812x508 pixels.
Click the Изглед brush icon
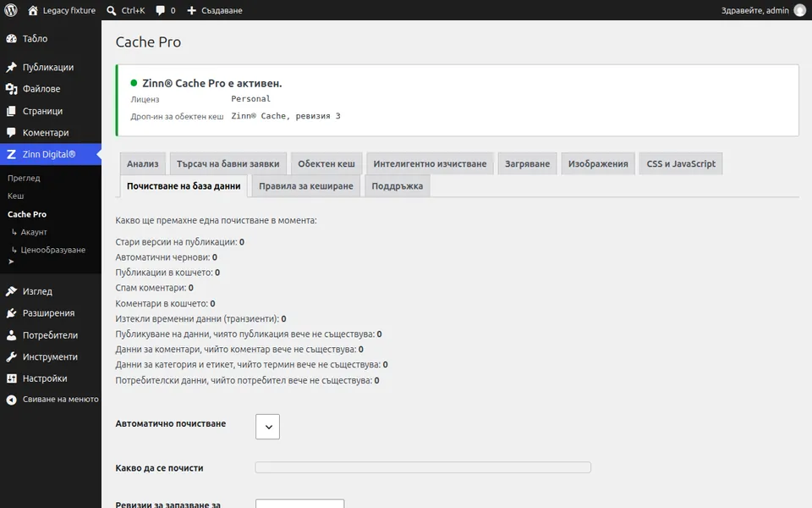pos(11,291)
